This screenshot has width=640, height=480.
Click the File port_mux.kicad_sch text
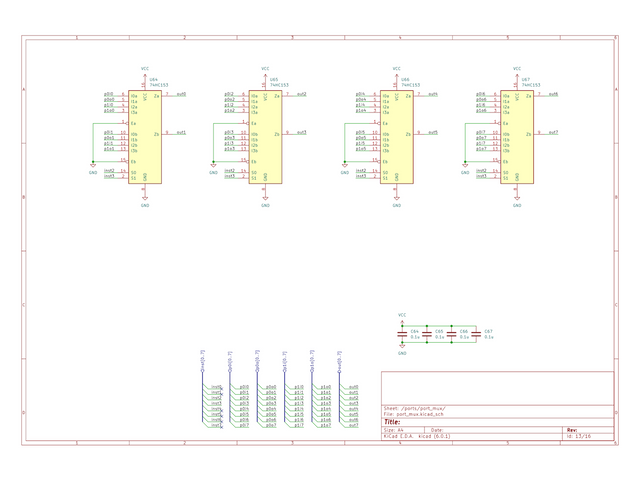click(419, 414)
